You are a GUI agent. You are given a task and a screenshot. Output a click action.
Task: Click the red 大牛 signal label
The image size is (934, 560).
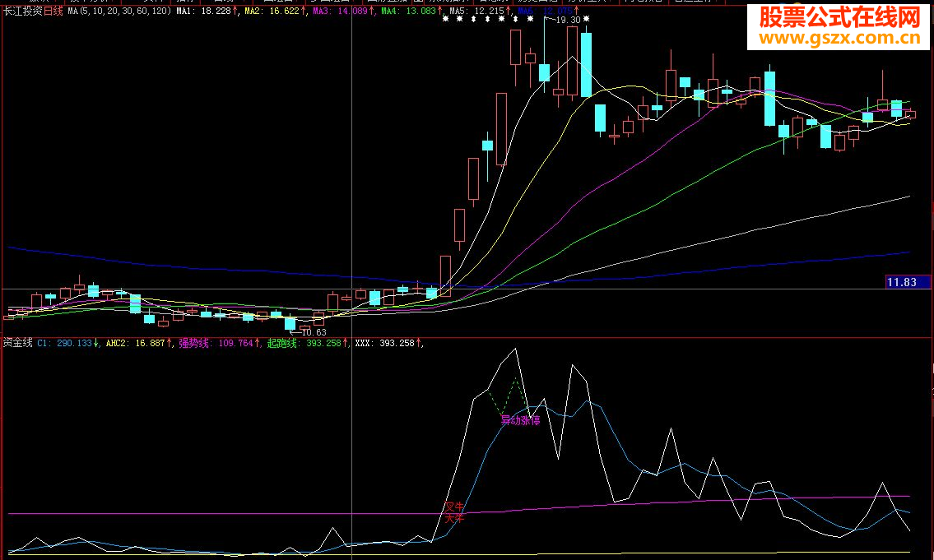point(454,518)
